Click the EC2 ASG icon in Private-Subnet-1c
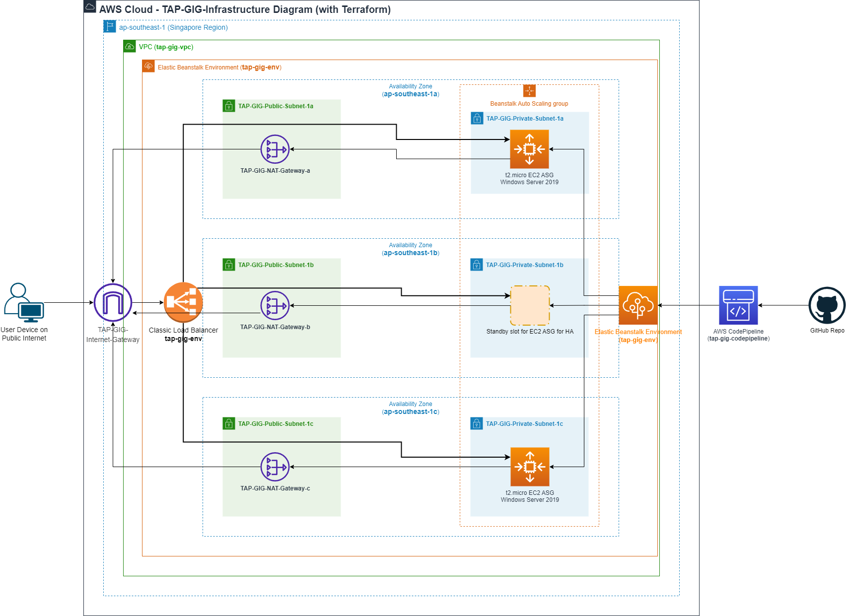Screen dimensions: 846x616 pos(529,466)
